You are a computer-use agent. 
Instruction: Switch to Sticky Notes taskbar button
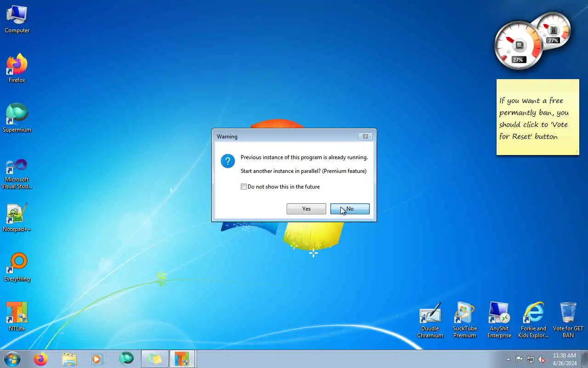tap(154, 359)
